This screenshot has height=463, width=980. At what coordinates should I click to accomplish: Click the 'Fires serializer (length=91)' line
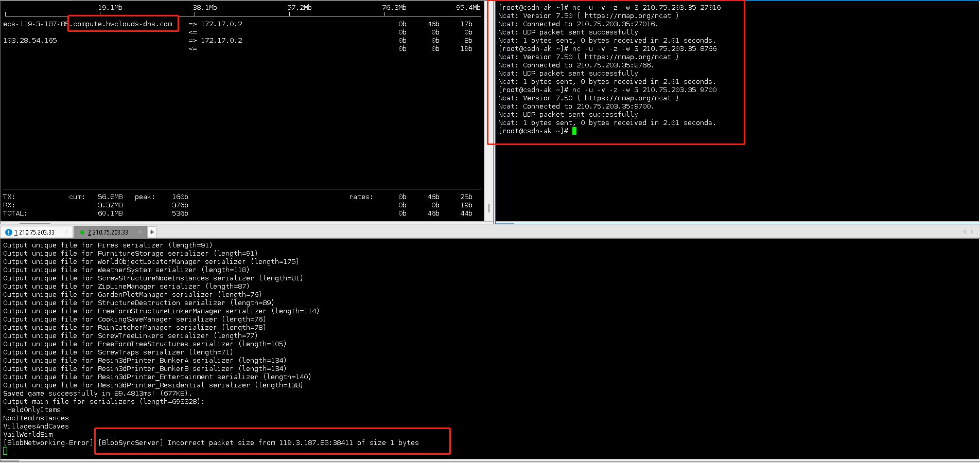108,245
